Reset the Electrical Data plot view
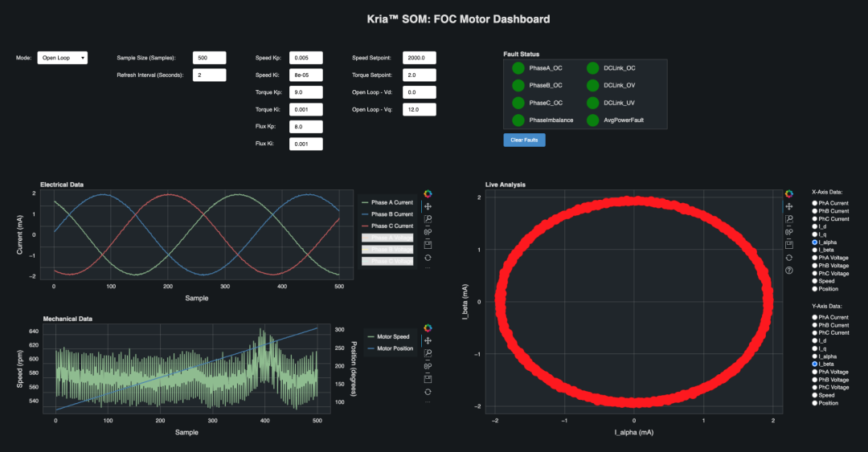The width and height of the screenshot is (868, 452). pos(428,258)
